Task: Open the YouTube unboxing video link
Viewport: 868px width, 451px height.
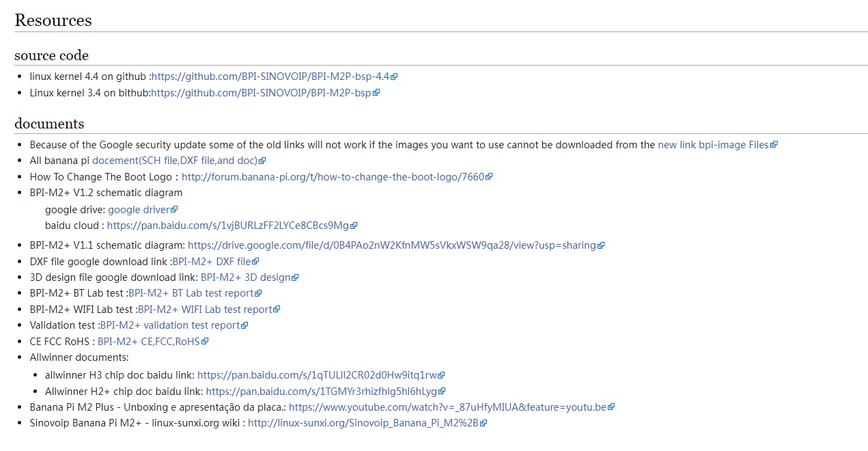Action: 447,407
